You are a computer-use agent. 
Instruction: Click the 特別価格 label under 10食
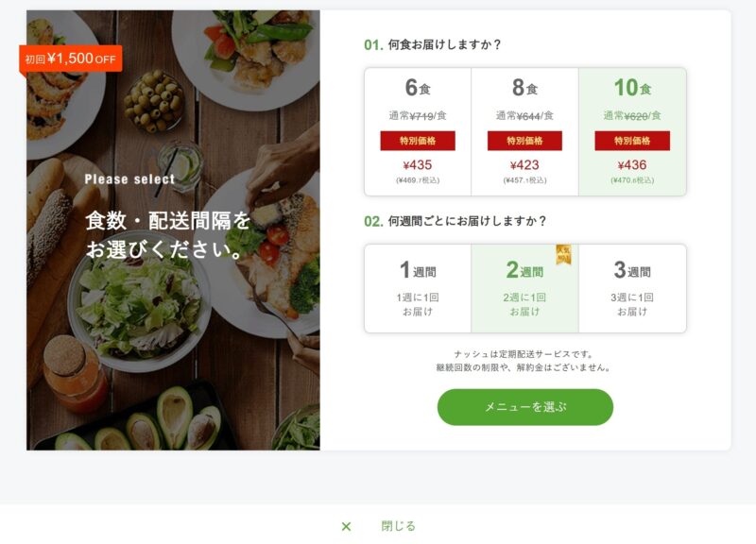point(632,141)
